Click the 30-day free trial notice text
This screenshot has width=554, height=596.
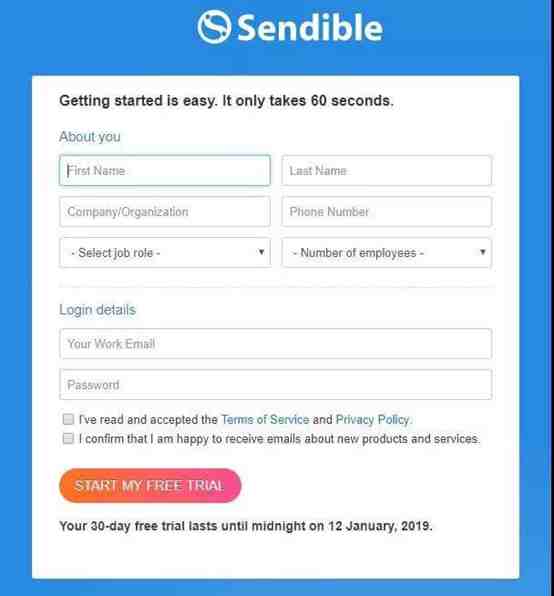coord(246,526)
